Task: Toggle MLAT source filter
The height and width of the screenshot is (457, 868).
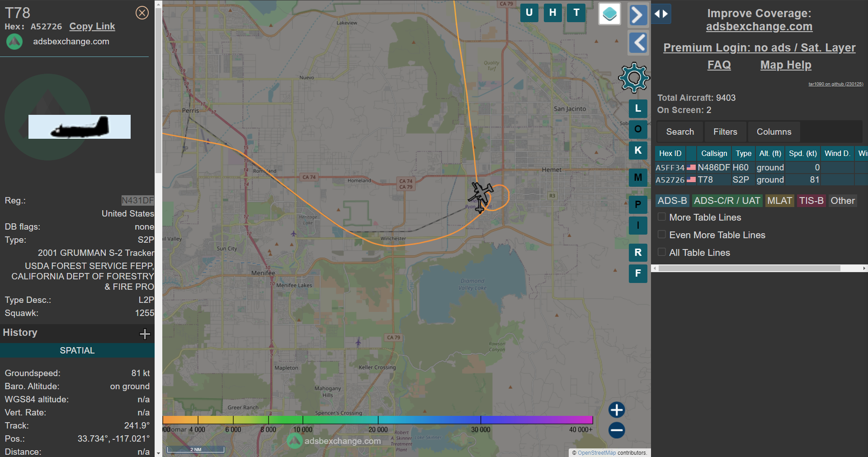Action: 779,201
